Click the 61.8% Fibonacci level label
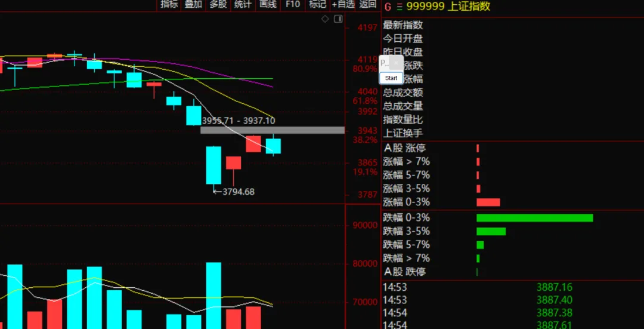The width and height of the screenshot is (644, 329). click(x=365, y=101)
